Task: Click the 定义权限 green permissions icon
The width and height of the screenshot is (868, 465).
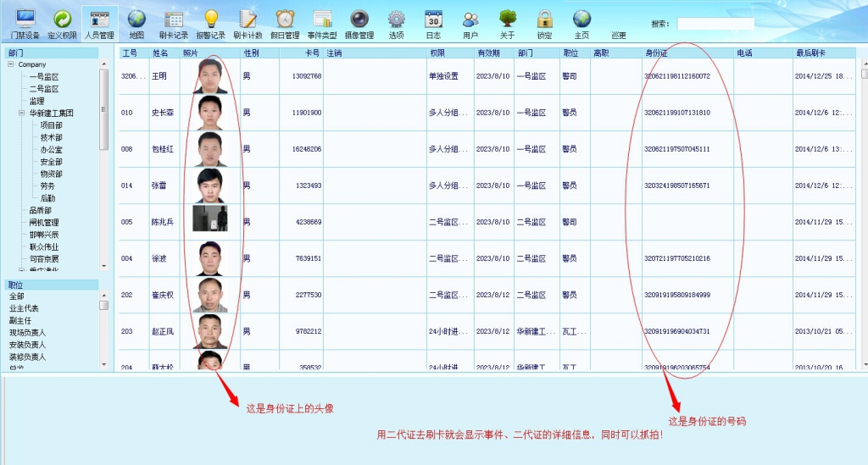Action: coord(62,24)
